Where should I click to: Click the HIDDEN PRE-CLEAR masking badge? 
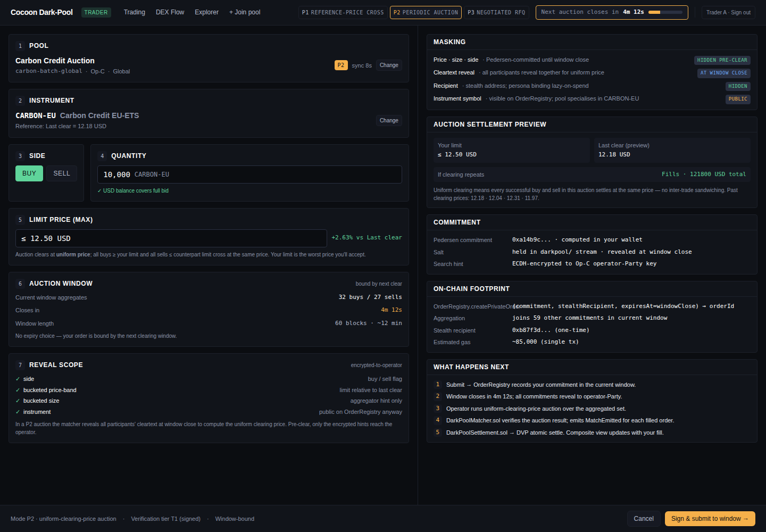coord(722,60)
